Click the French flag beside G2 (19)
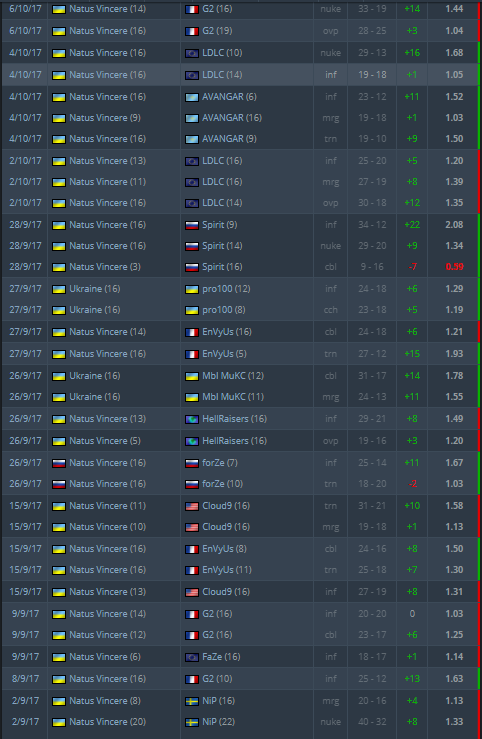 191,32
